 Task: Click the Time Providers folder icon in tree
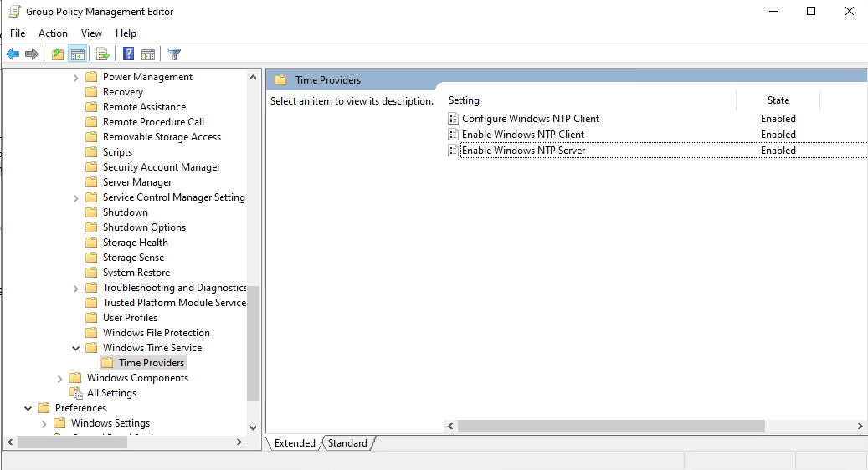pyautogui.click(x=107, y=363)
